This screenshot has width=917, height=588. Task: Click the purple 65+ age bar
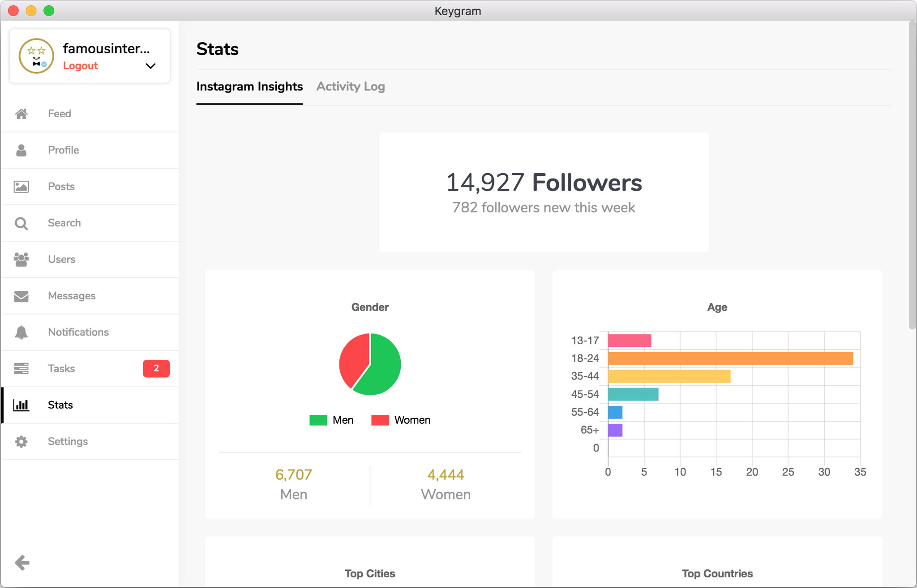[615, 430]
